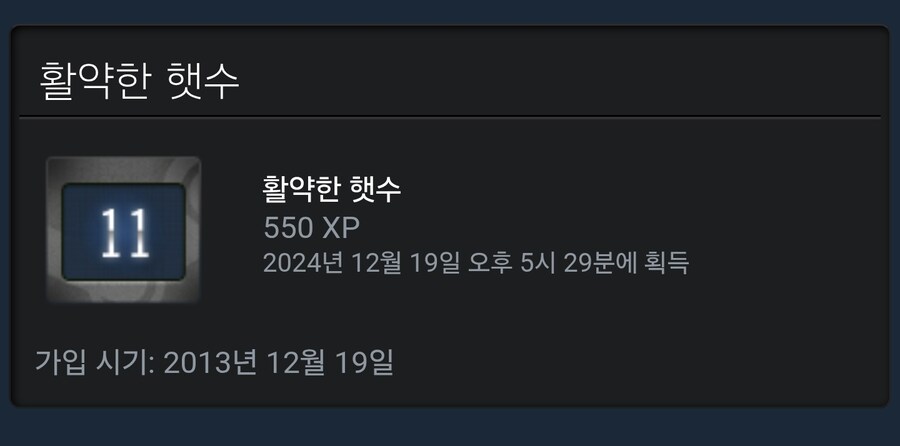Click the bold badge name 활약한 햇수
Screen dimensions: 900x446
click(x=331, y=189)
